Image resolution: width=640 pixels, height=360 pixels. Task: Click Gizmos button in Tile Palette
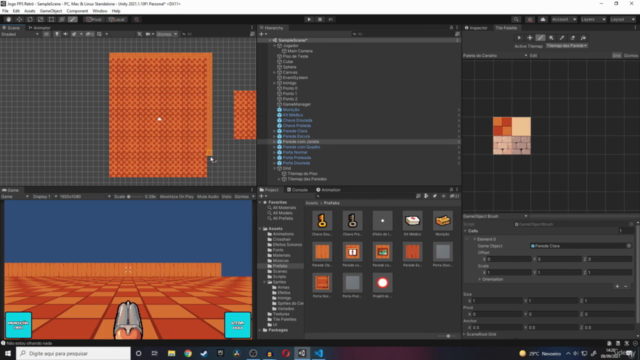click(x=631, y=56)
